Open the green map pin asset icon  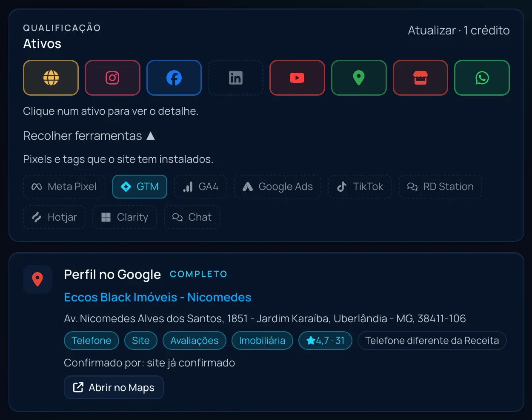pyautogui.click(x=359, y=78)
